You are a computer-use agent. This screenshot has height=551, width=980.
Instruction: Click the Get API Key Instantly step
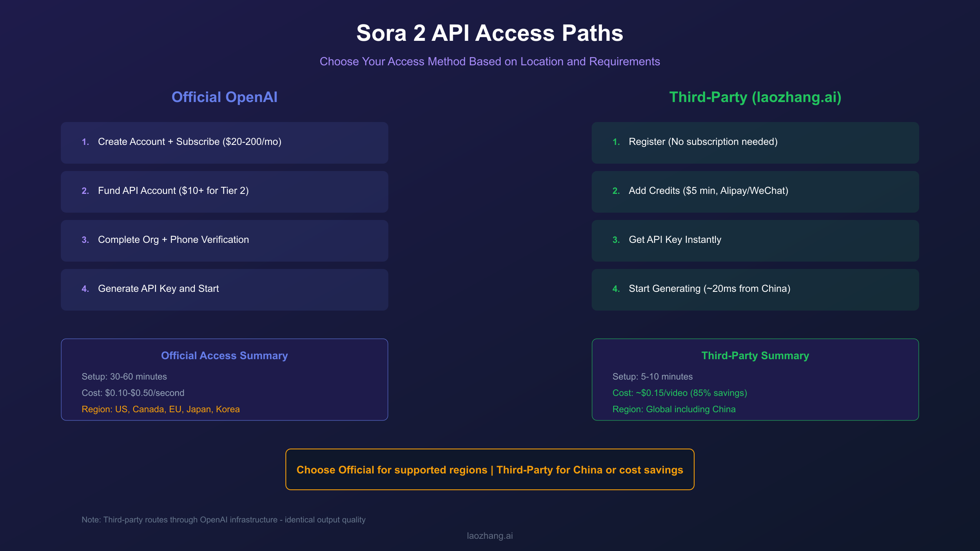pyautogui.click(x=755, y=240)
